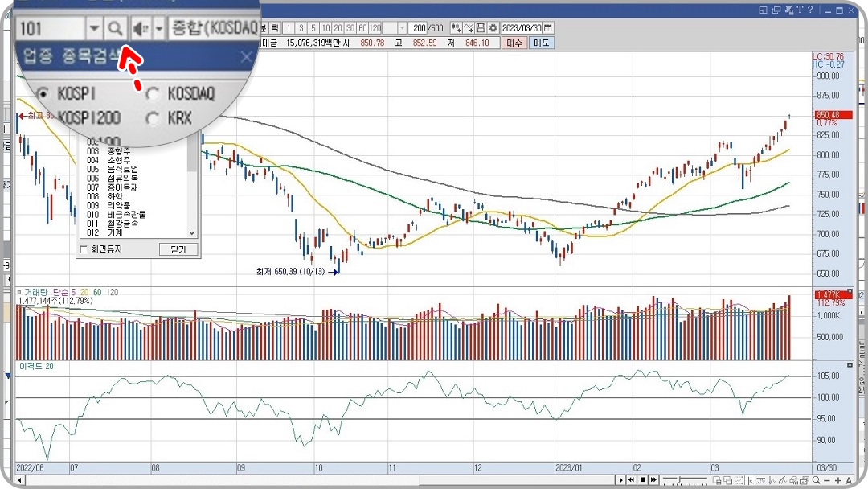The width and height of the screenshot is (868, 489).
Task: Click the 200 bar count input field
Action: 417,27
